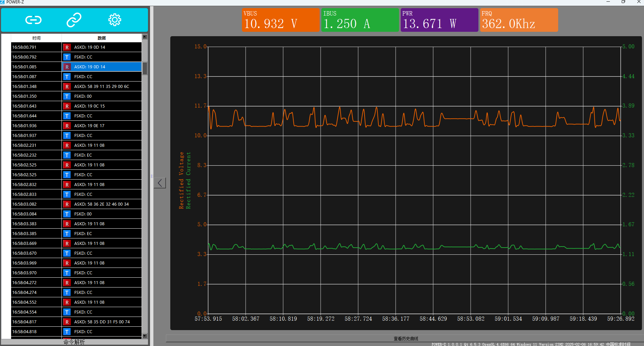644x346 pixels.
Task: Select the row ASKD: 58 39 11 35 29 00 6C
Action: pos(102,86)
